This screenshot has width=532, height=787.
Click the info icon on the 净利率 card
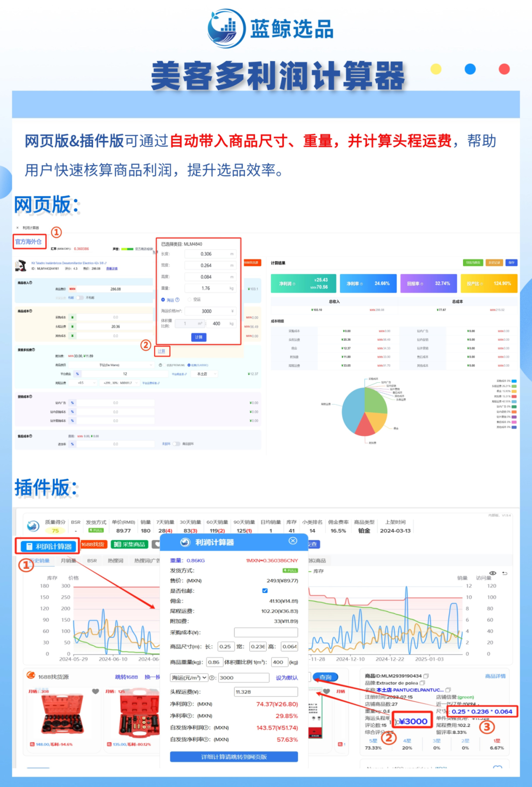pos(362,284)
